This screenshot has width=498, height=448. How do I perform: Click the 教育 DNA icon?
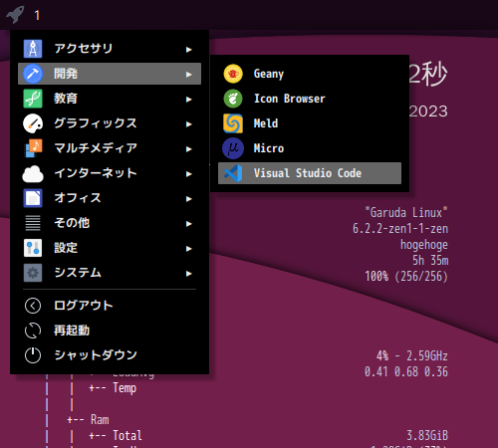[33, 99]
